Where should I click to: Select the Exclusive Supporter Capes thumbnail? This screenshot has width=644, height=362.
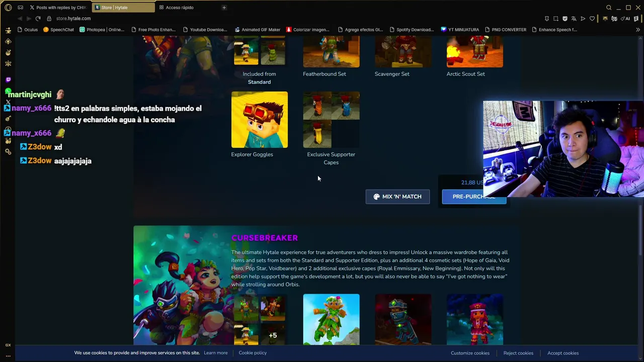[331, 120]
